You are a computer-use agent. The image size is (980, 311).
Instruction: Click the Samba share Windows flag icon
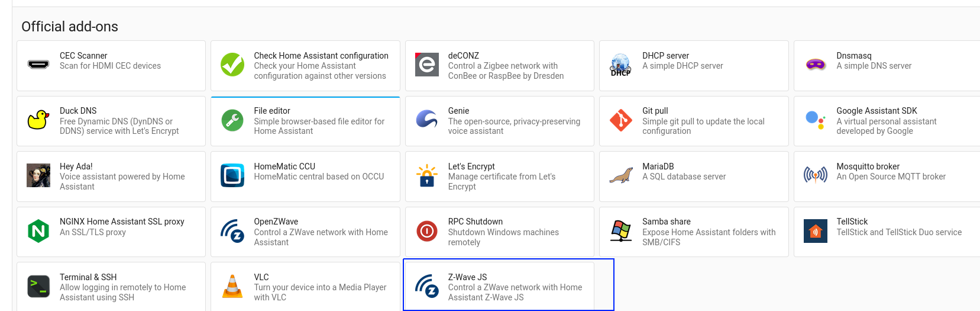click(x=621, y=231)
